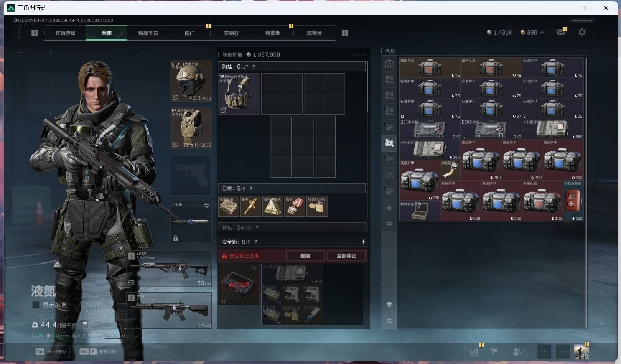Select the 纯金打火机 lighter in pocket
The image size is (621, 364).
317,206
